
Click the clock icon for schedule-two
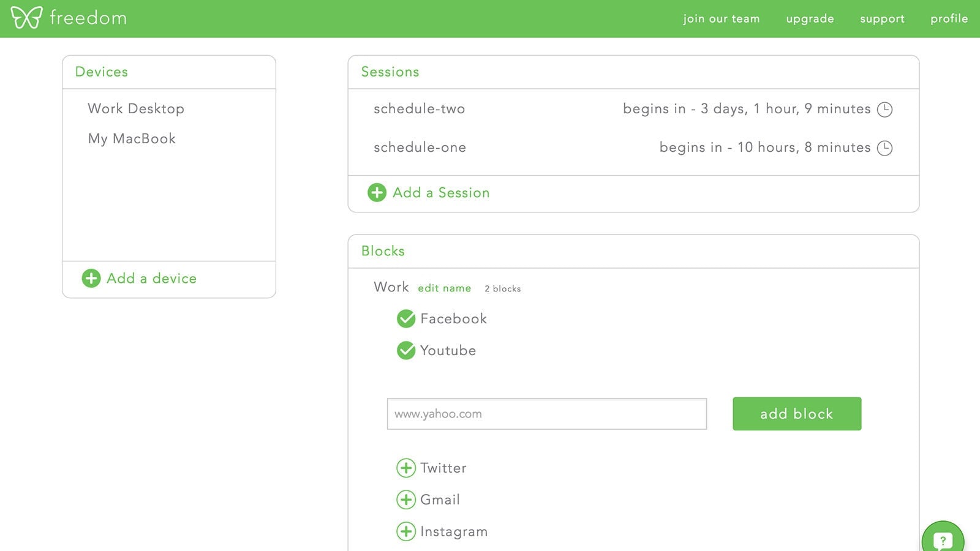[884, 110]
